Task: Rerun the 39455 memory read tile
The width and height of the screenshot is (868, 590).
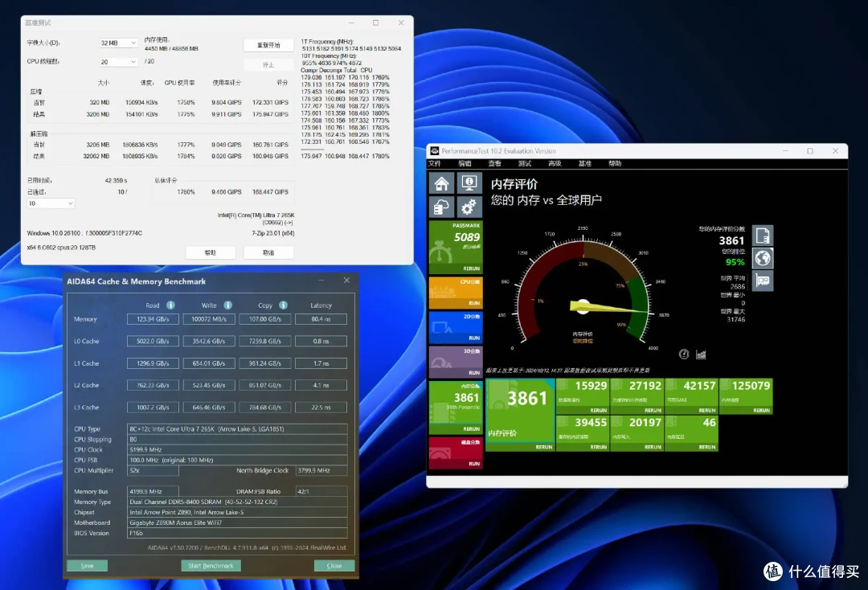Action: coord(599,447)
